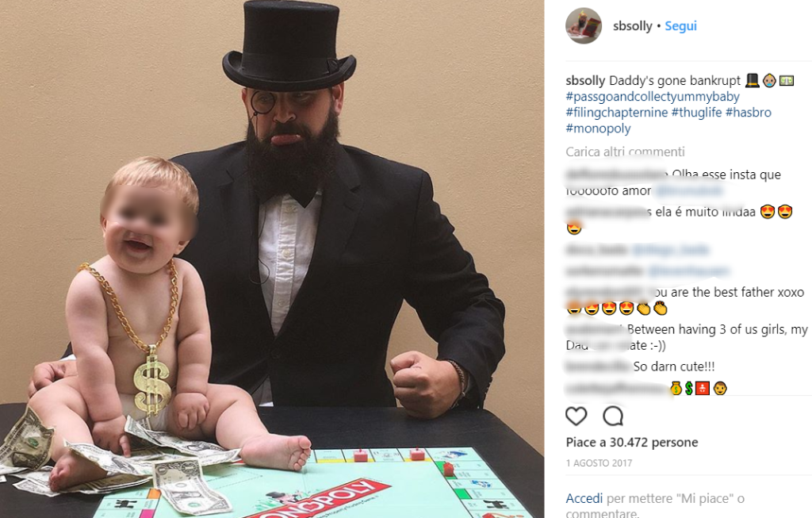Open the #filingchapternine hashtag
Viewport: 812px width, 518px height.
click(616, 113)
